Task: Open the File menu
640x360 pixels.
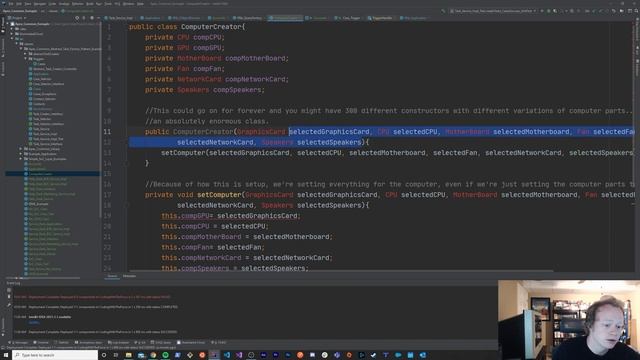Action: tap(11, 4)
